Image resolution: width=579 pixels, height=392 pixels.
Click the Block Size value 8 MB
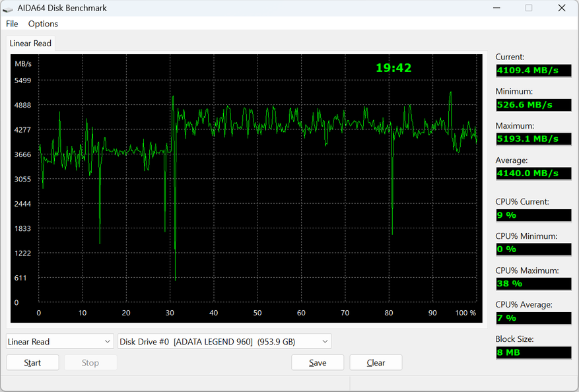click(533, 352)
